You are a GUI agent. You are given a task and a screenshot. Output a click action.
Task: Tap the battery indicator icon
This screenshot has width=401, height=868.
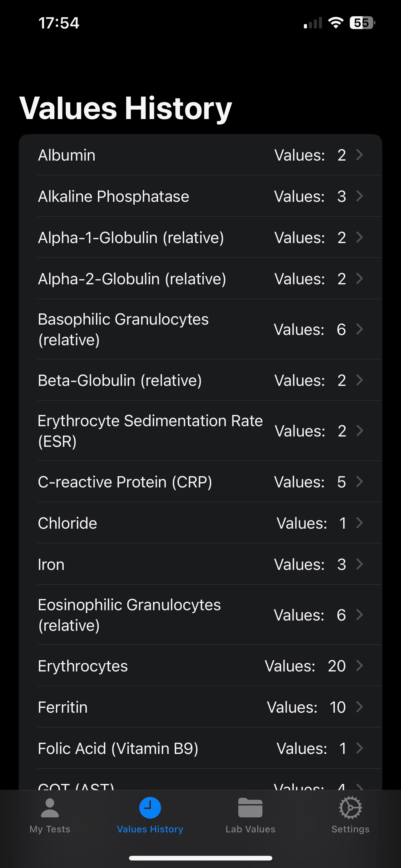pyautogui.click(x=362, y=23)
